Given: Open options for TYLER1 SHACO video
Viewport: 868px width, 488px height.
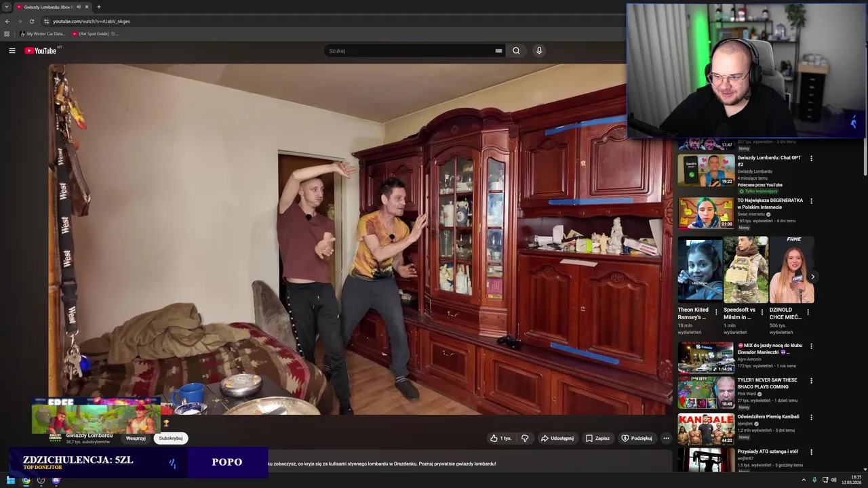Looking at the screenshot, I should coord(811,381).
